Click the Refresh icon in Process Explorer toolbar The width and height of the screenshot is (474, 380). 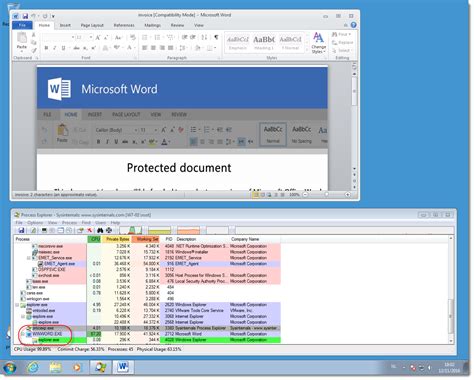33,230
